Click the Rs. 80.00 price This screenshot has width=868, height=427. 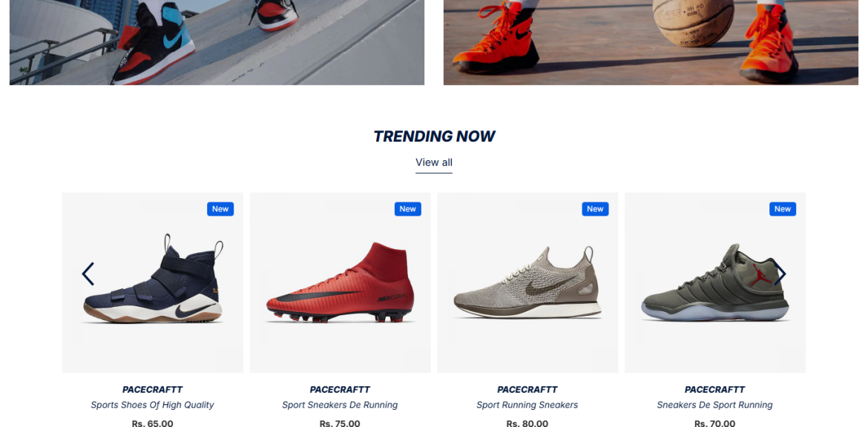(x=527, y=424)
